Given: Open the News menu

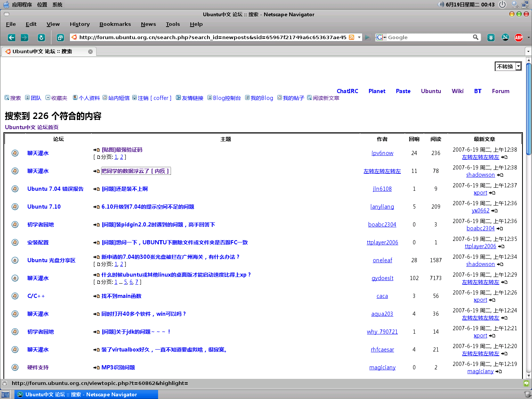Looking at the screenshot, I should (x=149, y=24).
